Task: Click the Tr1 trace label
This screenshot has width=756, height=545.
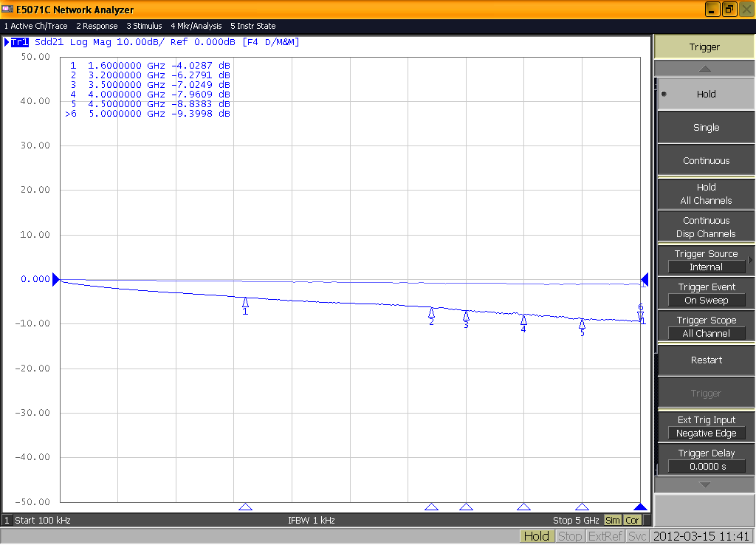Action: tap(19, 42)
